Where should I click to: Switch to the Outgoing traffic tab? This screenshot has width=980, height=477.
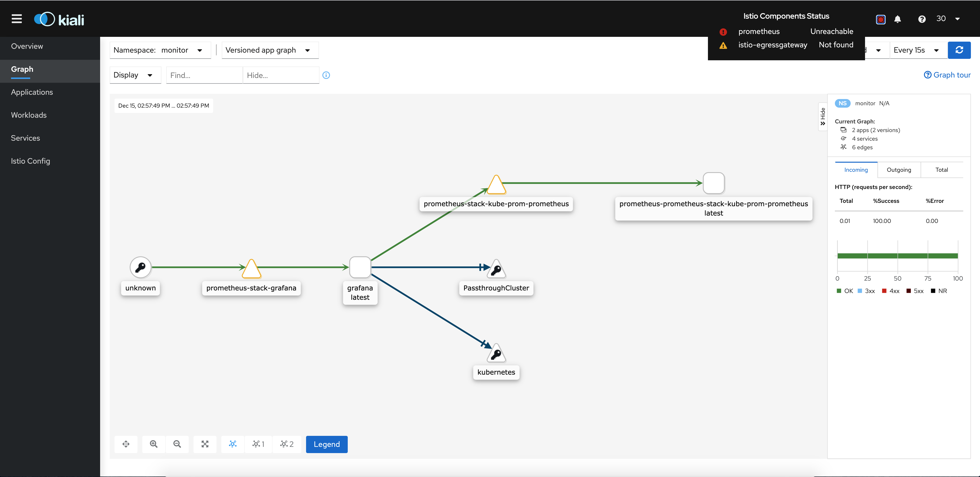(x=899, y=170)
